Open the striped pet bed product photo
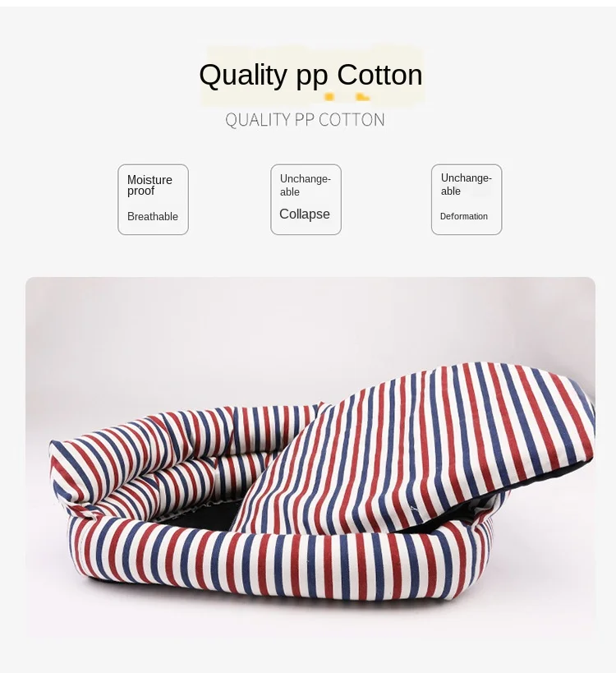This screenshot has height=673, width=616. tap(310, 457)
